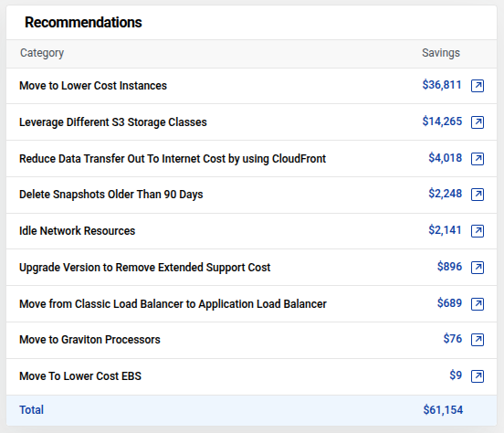The width and height of the screenshot is (504, 433).
Task: Click the Recommendations panel heading
Action: click(x=83, y=23)
